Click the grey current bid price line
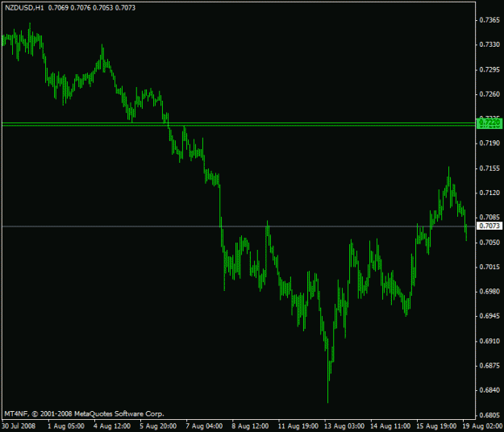This screenshot has height=432, width=504. [x=238, y=226]
